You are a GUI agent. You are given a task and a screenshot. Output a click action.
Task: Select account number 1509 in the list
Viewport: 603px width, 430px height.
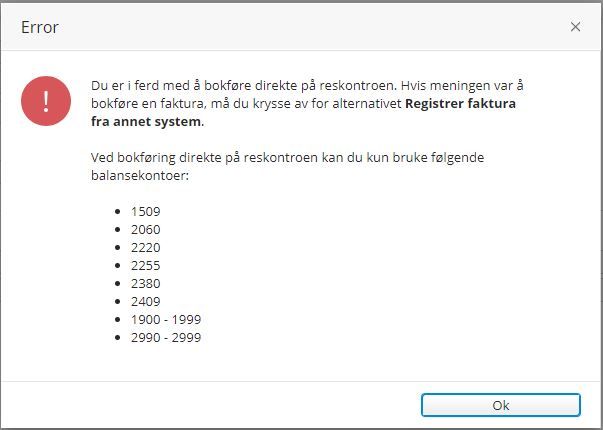145,211
